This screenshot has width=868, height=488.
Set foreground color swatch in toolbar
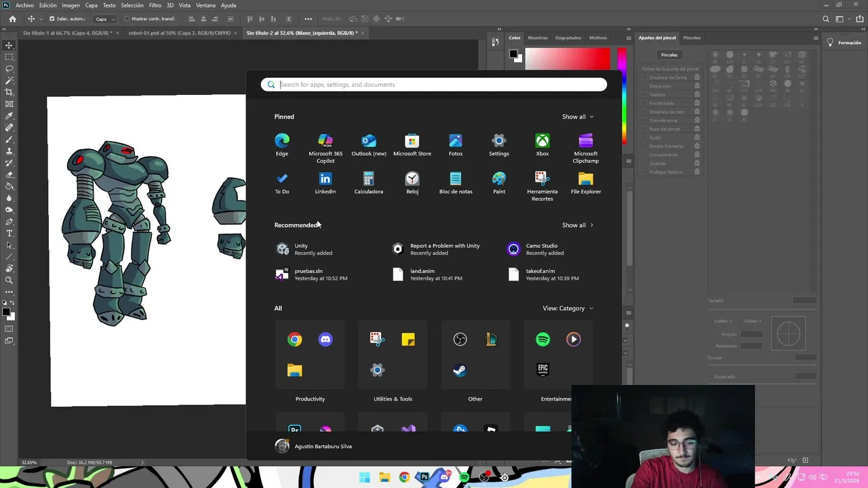coord(6,312)
